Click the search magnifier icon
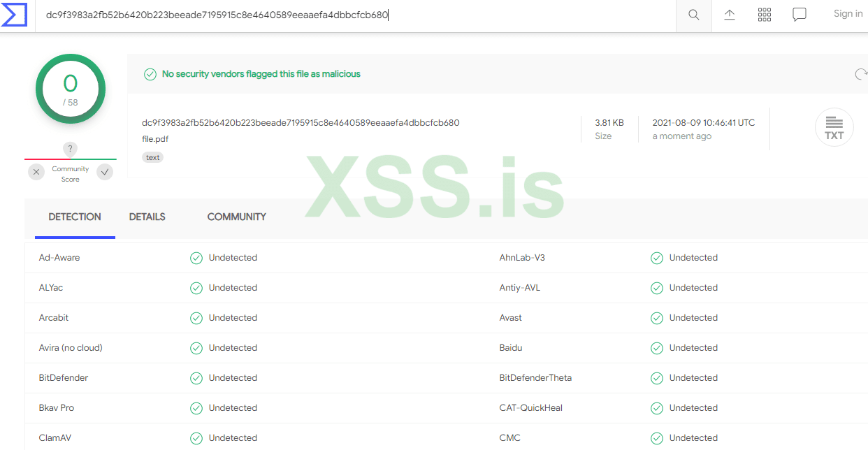Viewport: 868px width, 450px height. pos(694,15)
